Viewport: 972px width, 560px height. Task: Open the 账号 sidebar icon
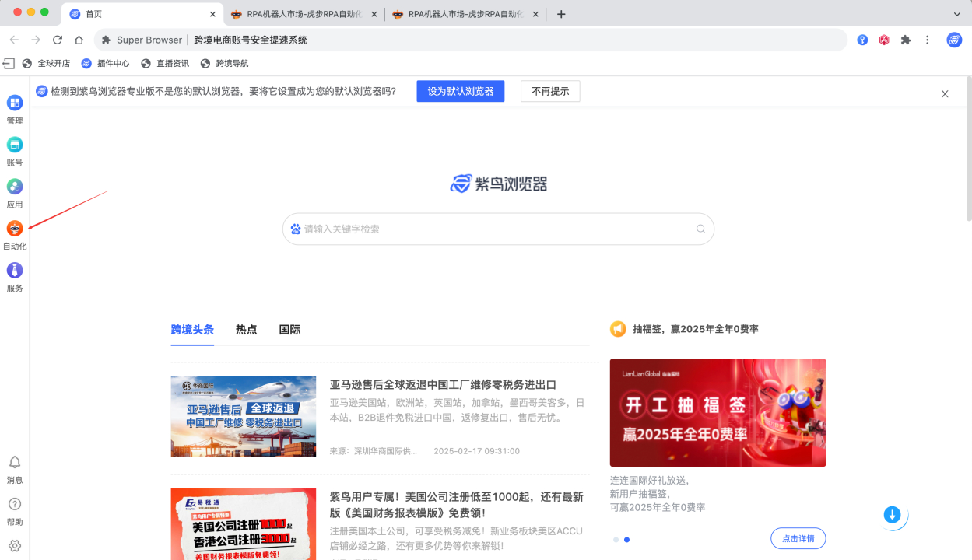pyautogui.click(x=15, y=145)
